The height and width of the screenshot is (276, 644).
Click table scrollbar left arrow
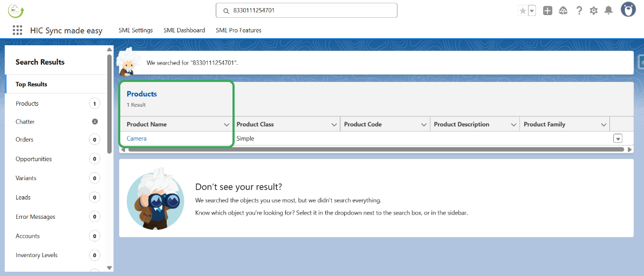pyautogui.click(x=122, y=149)
